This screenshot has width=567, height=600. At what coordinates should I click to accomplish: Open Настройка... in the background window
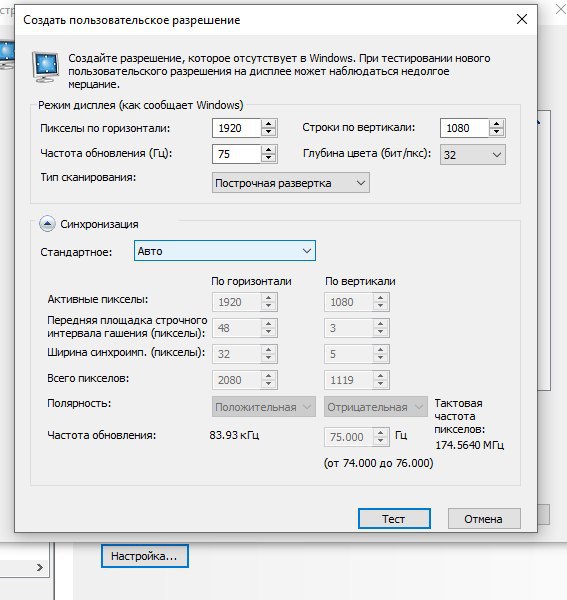tap(145, 556)
